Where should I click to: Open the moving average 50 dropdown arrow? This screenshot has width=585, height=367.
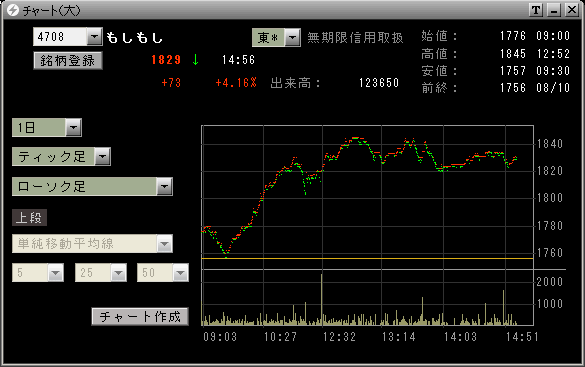coord(181,273)
